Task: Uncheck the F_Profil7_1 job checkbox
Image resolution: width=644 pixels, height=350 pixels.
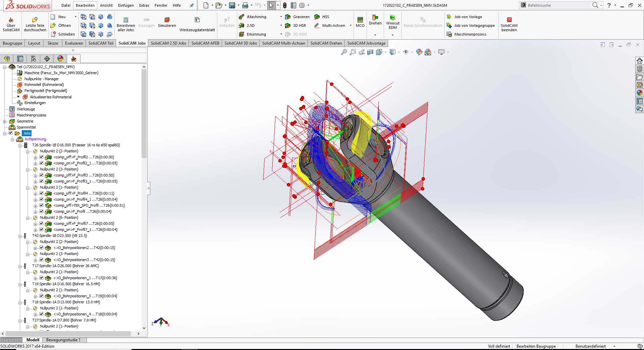Action: (42, 230)
